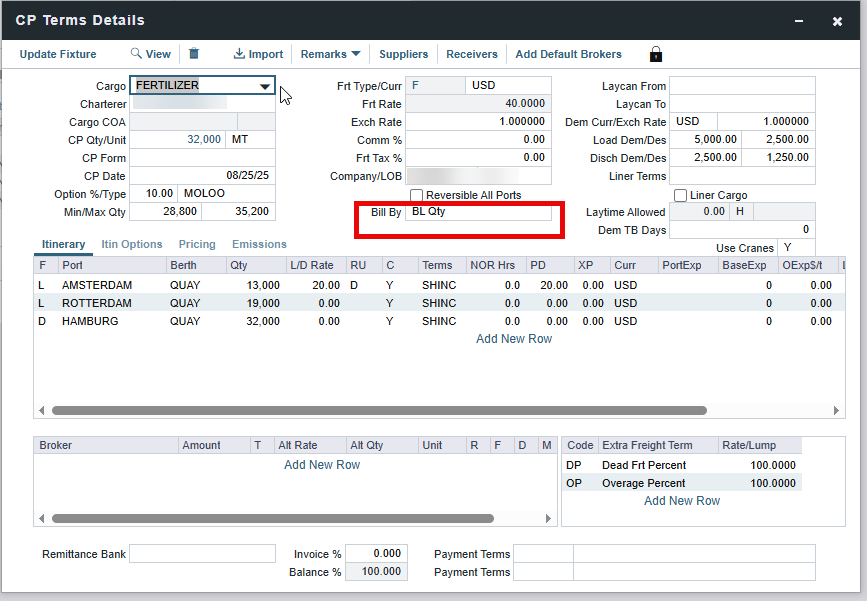867x601 pixels.
Task: Minimize the CP Terms Details window
Action: 797,21
